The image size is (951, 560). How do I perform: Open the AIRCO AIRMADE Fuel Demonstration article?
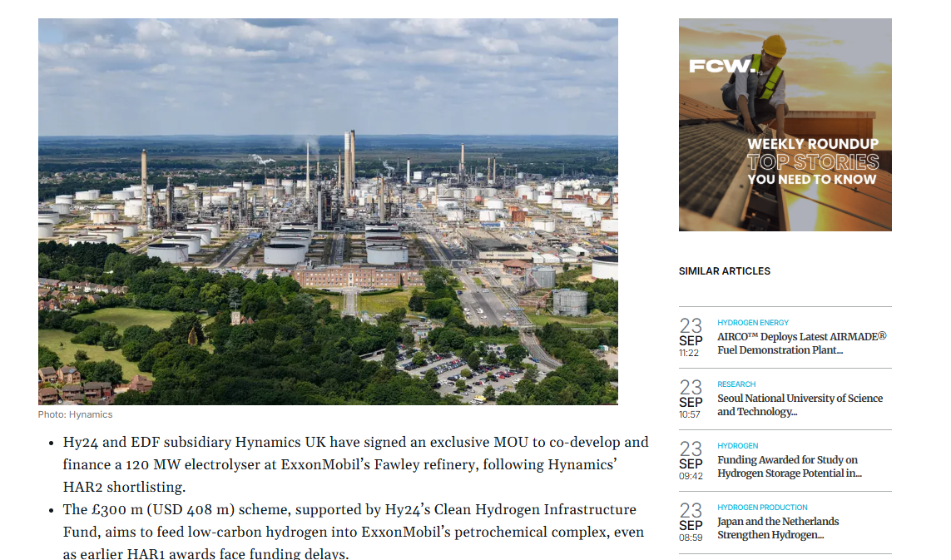[801, 344]
